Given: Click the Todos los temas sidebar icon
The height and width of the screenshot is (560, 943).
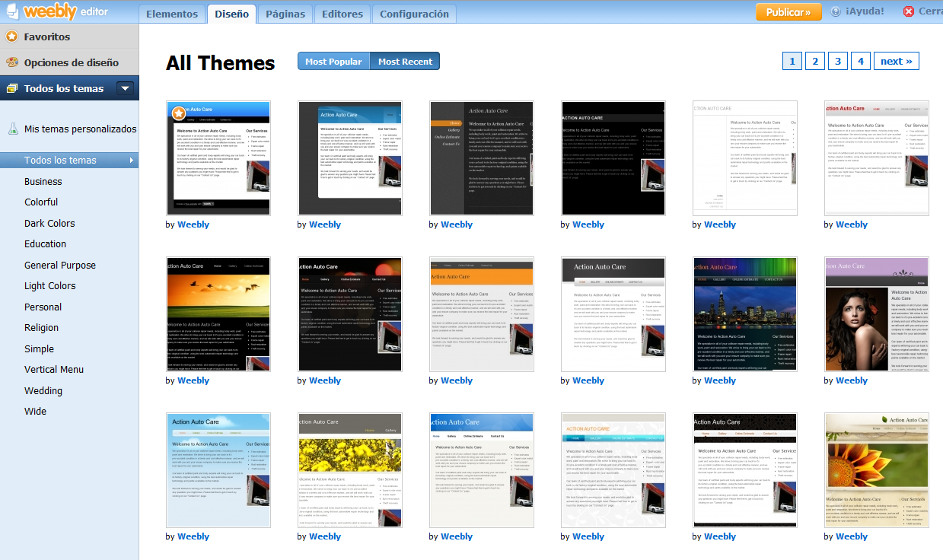Looking at the screenshot, I should pyautogui.click(x=11, y=87).
